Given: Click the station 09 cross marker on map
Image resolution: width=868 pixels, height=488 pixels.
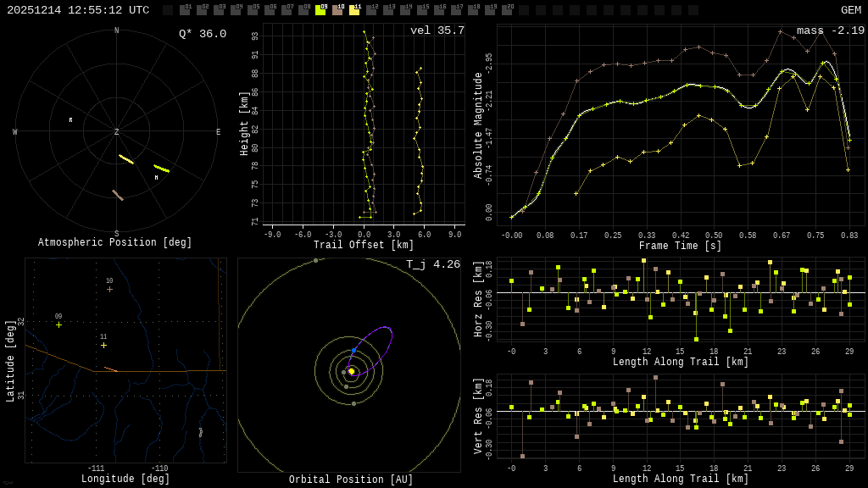Looking at the screenshot, I should [58, 324].
